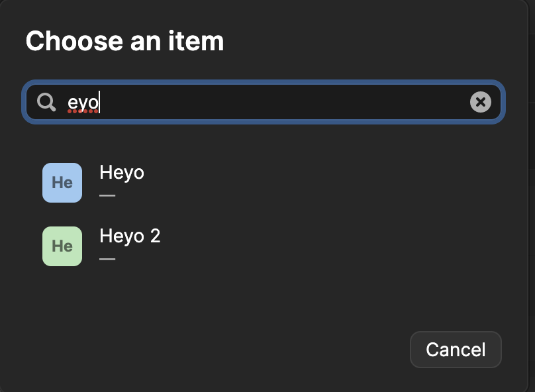Click the dash subtitle under Heyo

[107, 196]
